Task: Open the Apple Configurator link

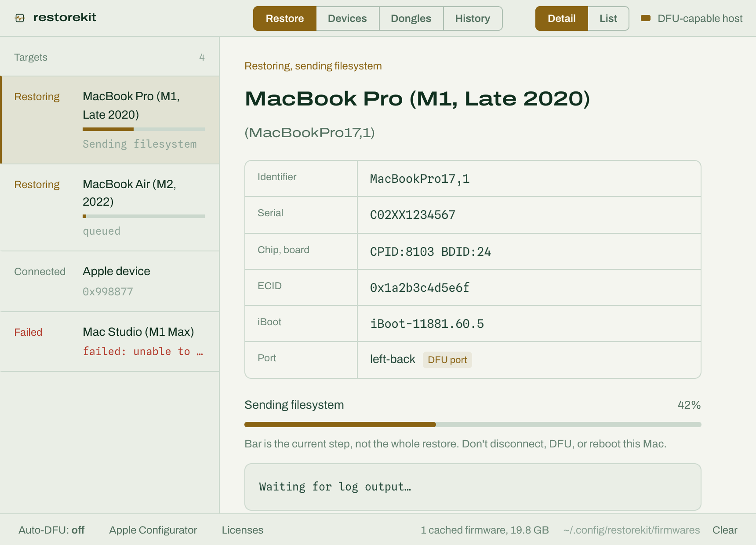Action: 153,530
